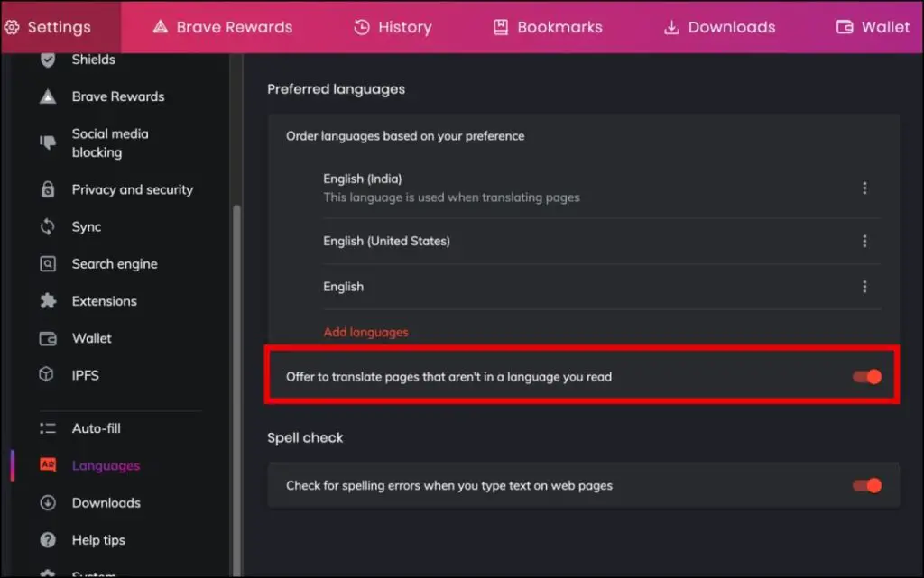Click the English (India) language row text
This screenshot has height=578, width=924.
pos(363,179)
